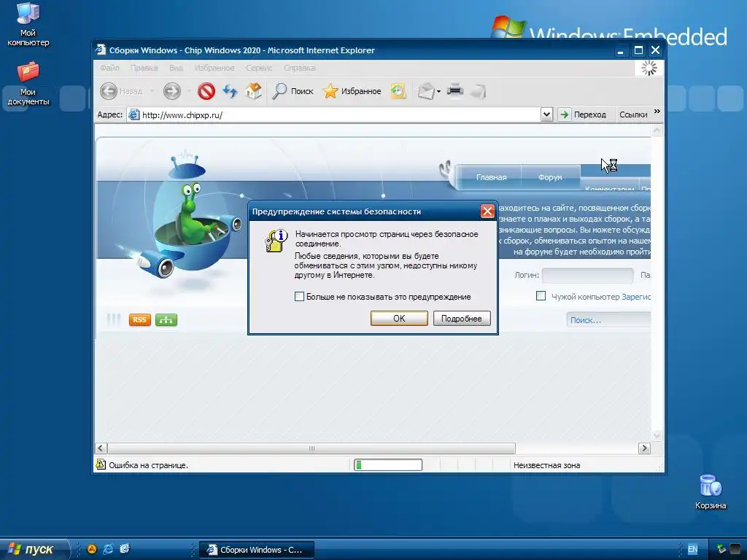Toggle the Чужой компьютер checkbox
The width and height of the screenshot is (747, 560).
[x=541, y=296]
